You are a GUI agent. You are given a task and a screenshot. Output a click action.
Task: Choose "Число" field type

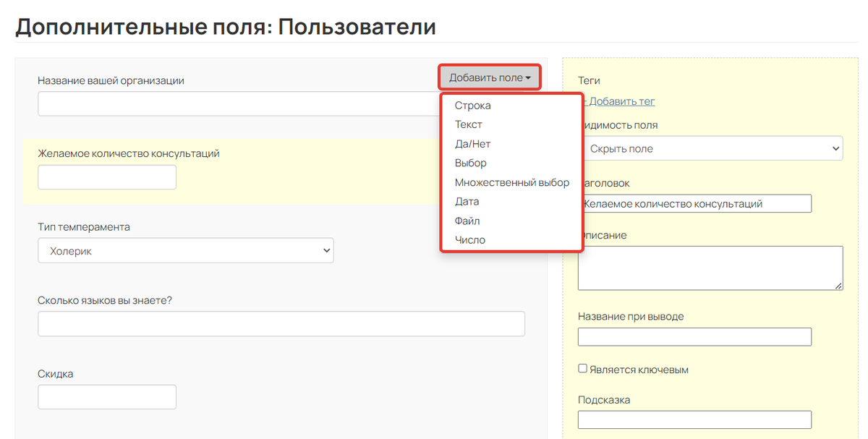pyautogui.click(x=469, y=240)
